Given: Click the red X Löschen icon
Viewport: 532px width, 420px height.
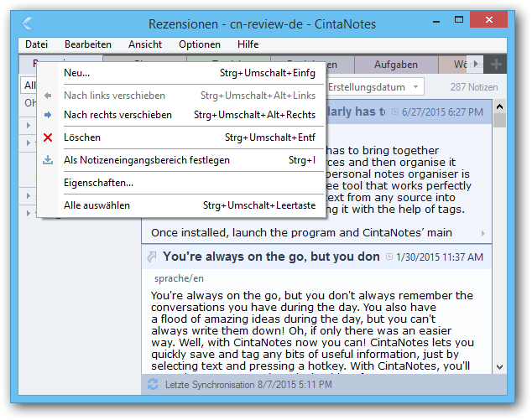Looking at the screenshot, I should click(48, 137).
